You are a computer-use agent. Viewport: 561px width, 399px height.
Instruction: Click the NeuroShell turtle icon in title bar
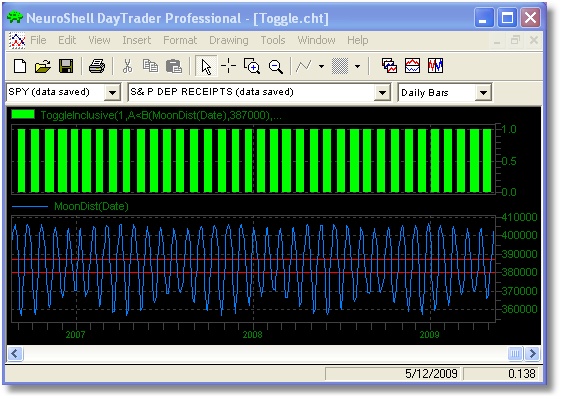[x=15, y=17]
